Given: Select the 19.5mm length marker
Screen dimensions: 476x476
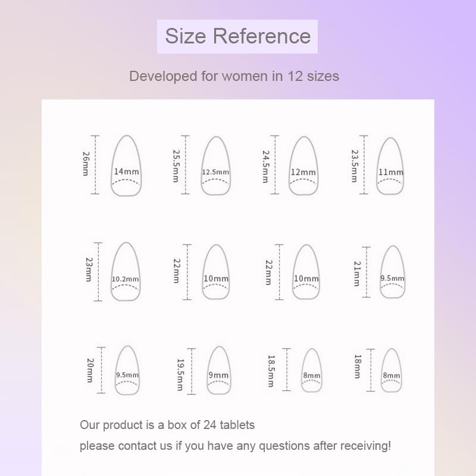Looking at the screenshot, I should point(180,374).
